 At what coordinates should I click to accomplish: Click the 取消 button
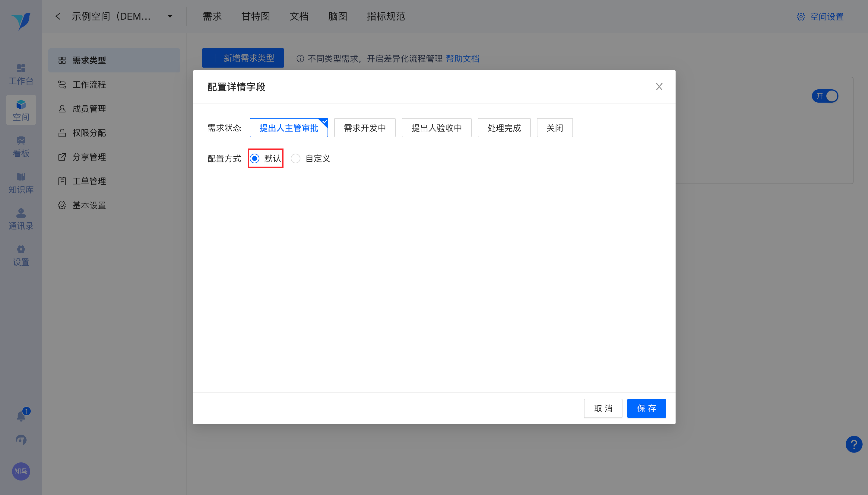coord(603,408)
